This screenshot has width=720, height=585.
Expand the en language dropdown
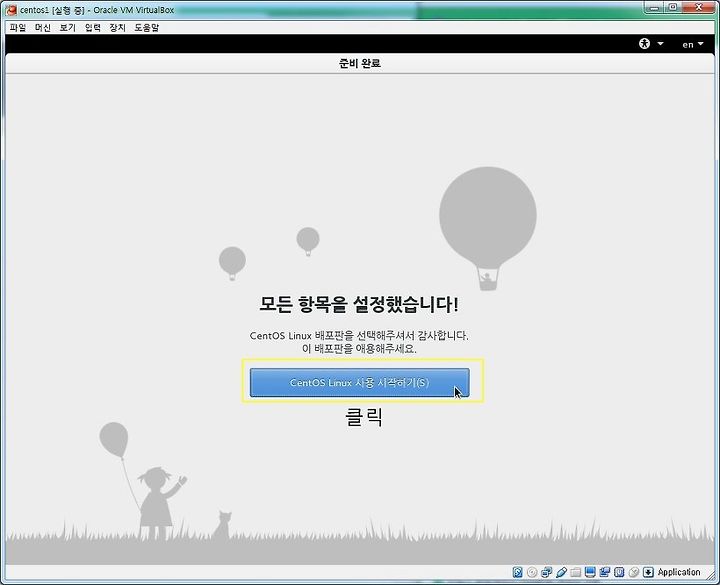pos(692,45)
